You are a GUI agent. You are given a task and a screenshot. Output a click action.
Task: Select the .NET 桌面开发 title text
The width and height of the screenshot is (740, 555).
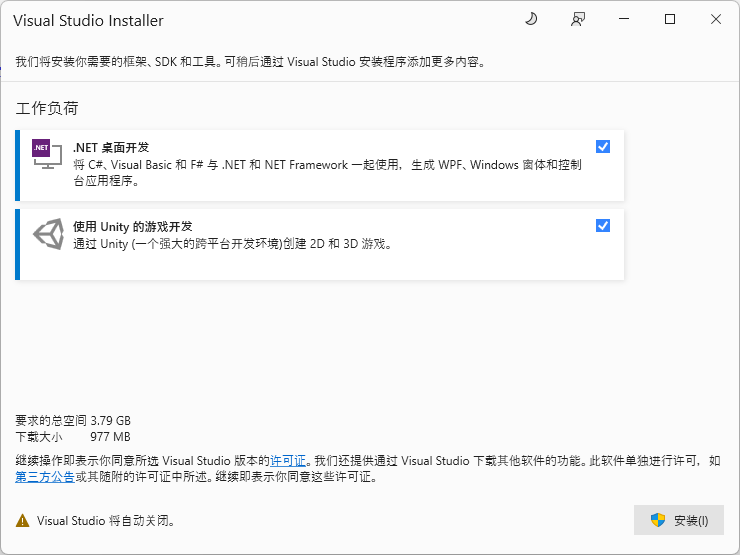click(111, 148)
